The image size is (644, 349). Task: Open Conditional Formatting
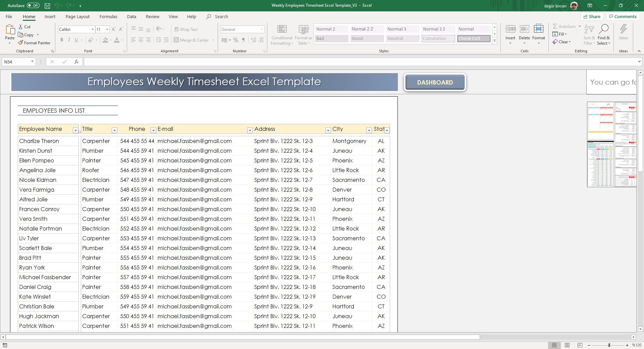pyautogui.click(x=282, y=35)
